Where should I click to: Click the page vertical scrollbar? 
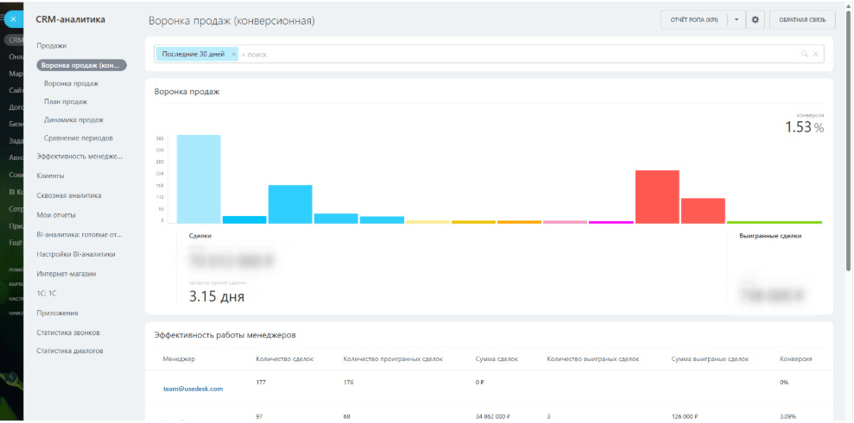[849, 142]
